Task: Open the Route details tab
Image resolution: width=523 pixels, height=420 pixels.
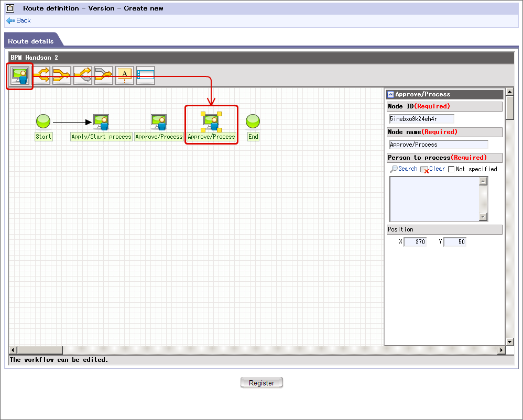Action: pos(31,41)
